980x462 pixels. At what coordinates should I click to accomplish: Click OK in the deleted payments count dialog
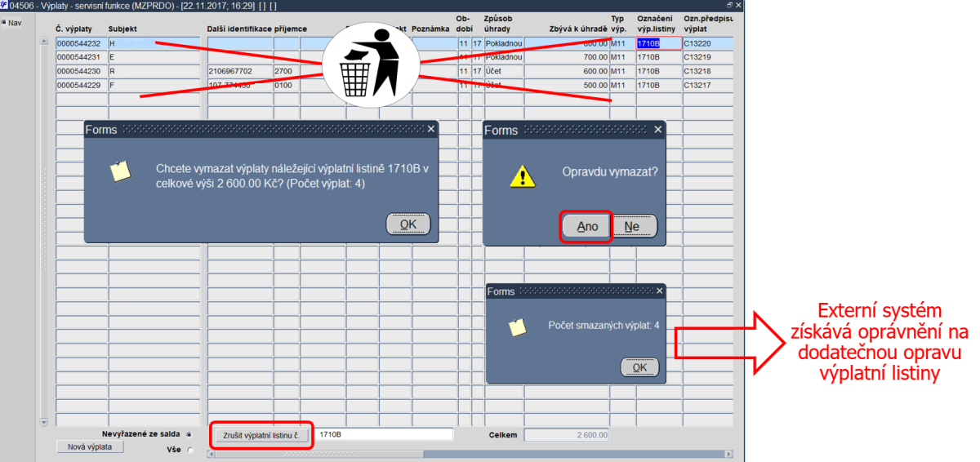click(639, 366)
